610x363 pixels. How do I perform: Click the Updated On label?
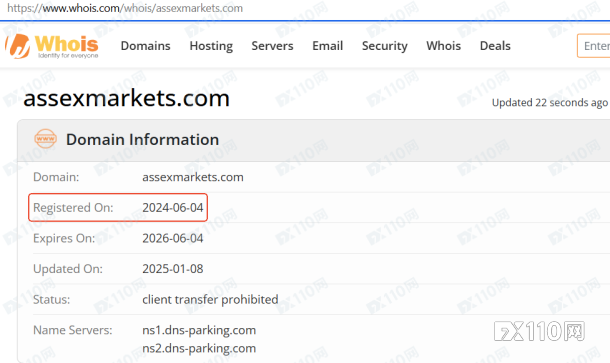68,269
